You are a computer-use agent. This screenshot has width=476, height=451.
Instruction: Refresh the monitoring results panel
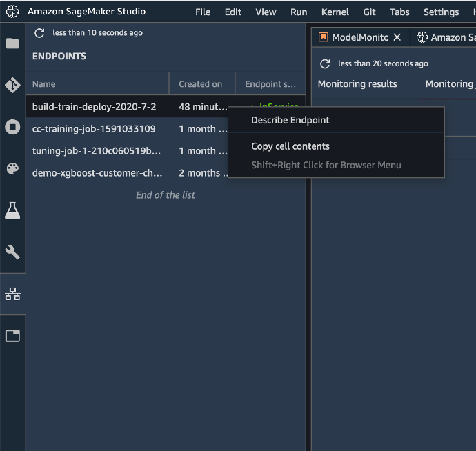325,63
